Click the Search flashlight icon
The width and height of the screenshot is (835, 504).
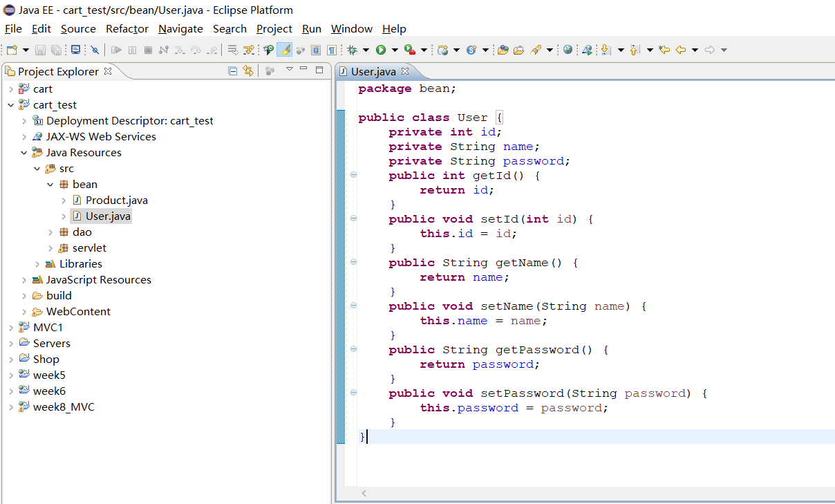point(536,50)
